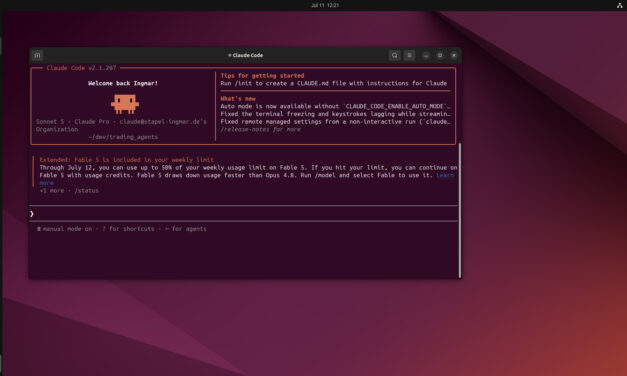Click the '? for shortcuts' hint

coord(128,229)
